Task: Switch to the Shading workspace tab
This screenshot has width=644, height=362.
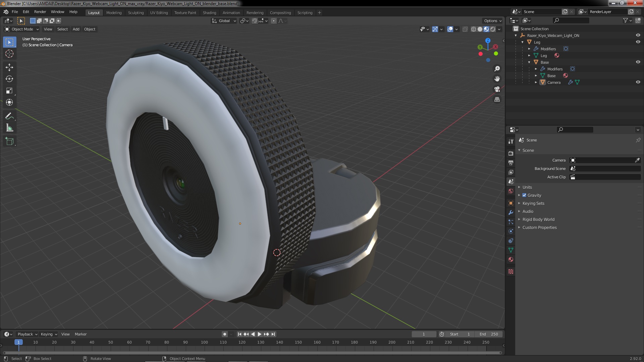Action: [209, 13]
